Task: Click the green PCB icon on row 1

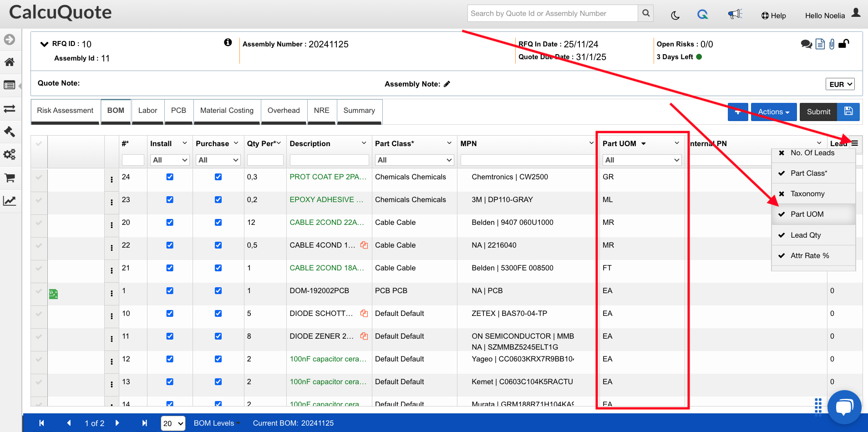Action: coord(54,294)
